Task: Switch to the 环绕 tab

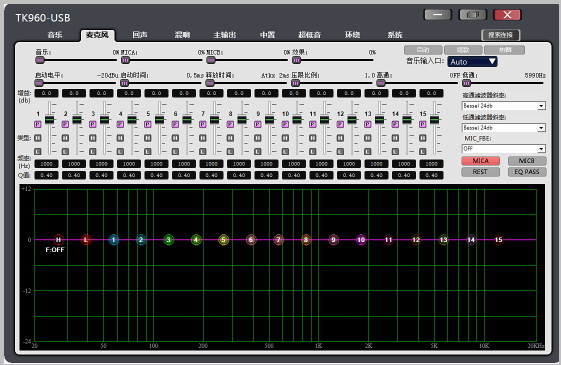Action: coord(352,35)
